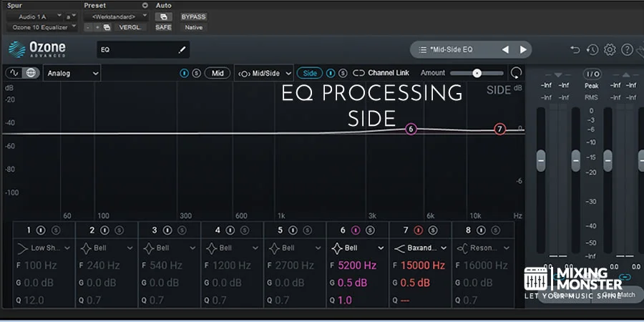The height and width of the screenshot is (322, 644).
Task: Open the Analog mode dropdown
Action: (72, 73)
